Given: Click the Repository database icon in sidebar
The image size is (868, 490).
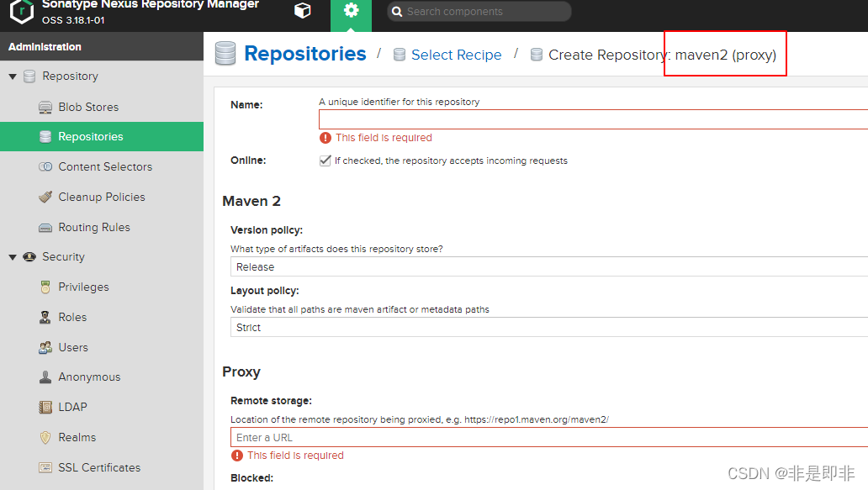Looking at the screenshot, I should click(x=29, y=76).
